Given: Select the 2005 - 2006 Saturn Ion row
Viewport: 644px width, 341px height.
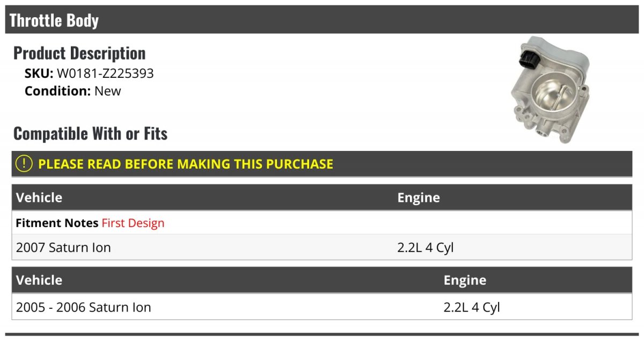Looking at the screenshot, I should tap(322, 307).
